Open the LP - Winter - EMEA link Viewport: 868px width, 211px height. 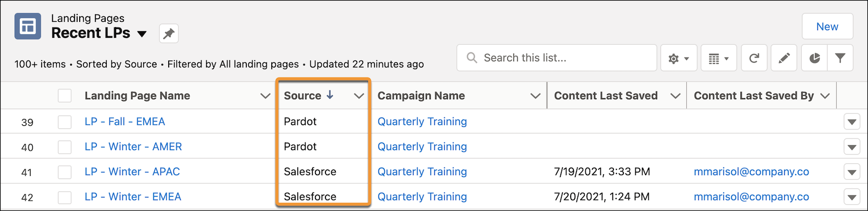pos(133,196)
